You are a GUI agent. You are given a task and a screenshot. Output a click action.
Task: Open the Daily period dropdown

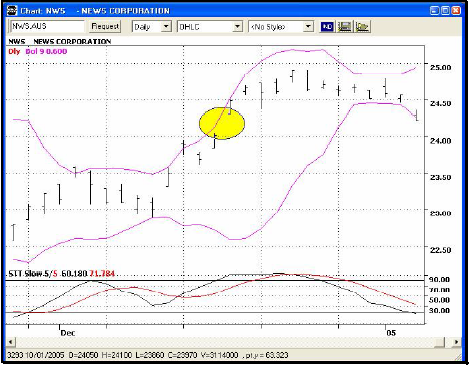[x=166, y=27]
